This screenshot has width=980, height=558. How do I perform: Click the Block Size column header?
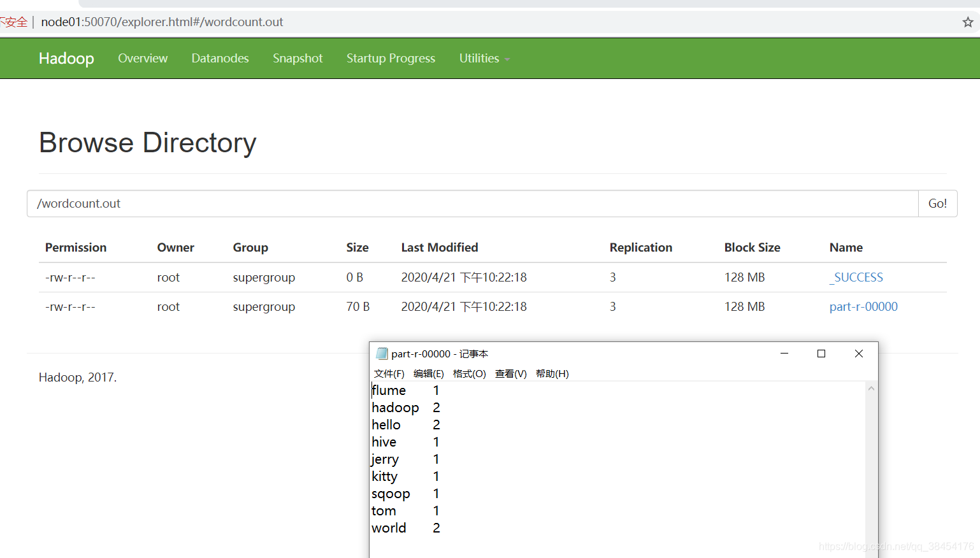coord(752,247)
